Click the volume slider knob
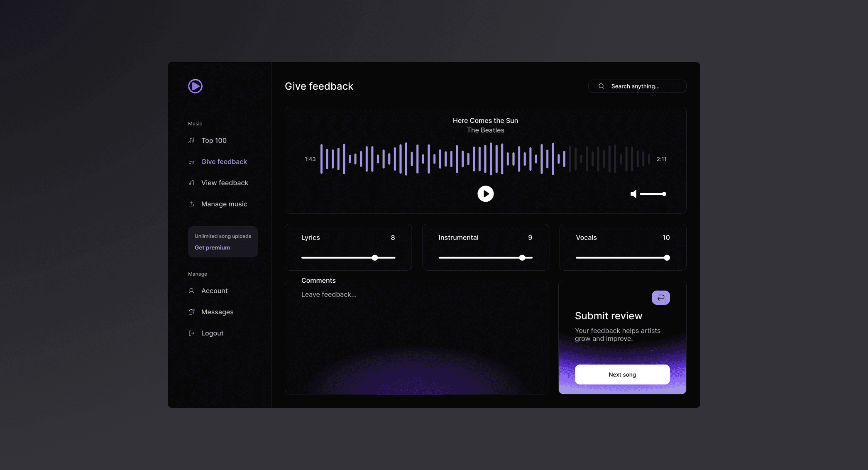The width and height of the screenshot is (868, 470). tap(664, 194)
